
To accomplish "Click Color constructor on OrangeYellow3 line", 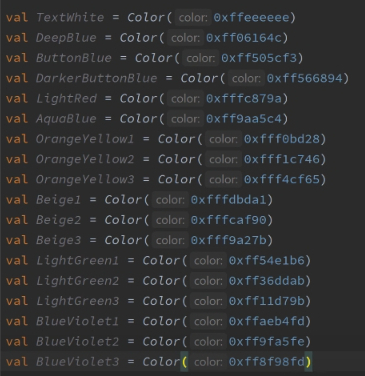I will [177, 180].
